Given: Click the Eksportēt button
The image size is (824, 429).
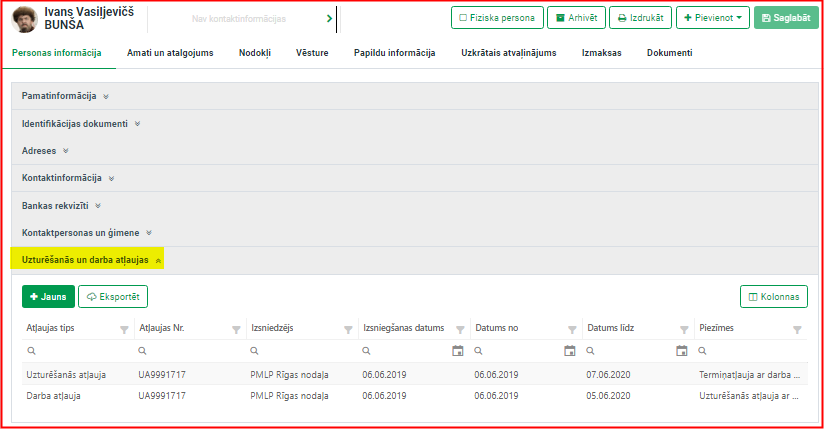Looking at the screenshot, I should pos(113,297).
